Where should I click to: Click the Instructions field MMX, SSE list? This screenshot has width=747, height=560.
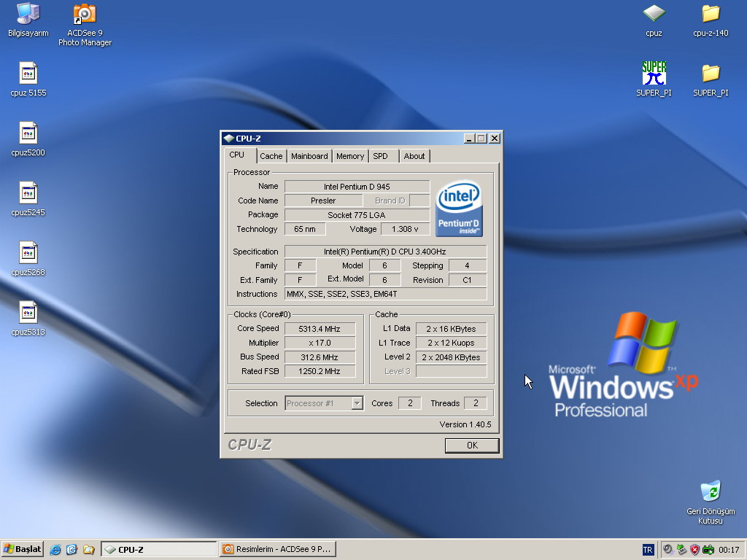(x=385, y=294)
